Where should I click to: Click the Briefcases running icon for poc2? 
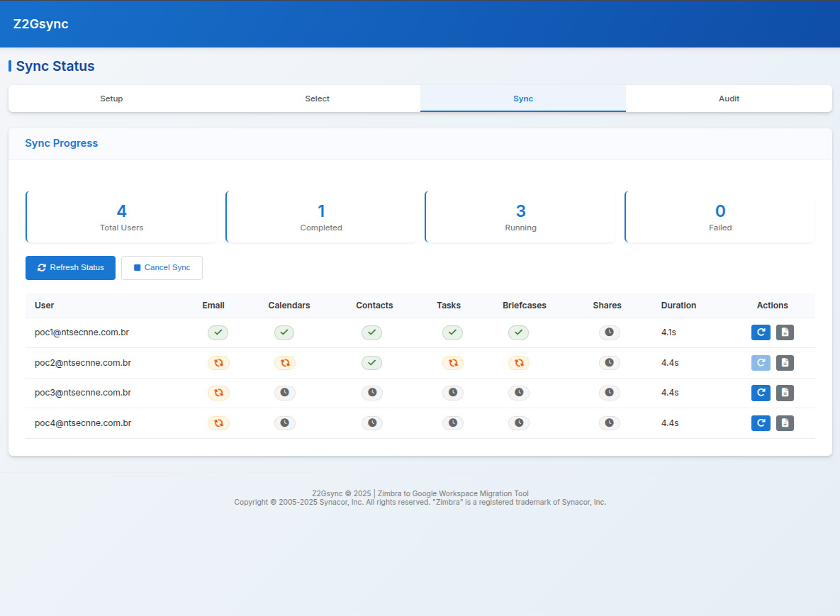tap(518, 362)
